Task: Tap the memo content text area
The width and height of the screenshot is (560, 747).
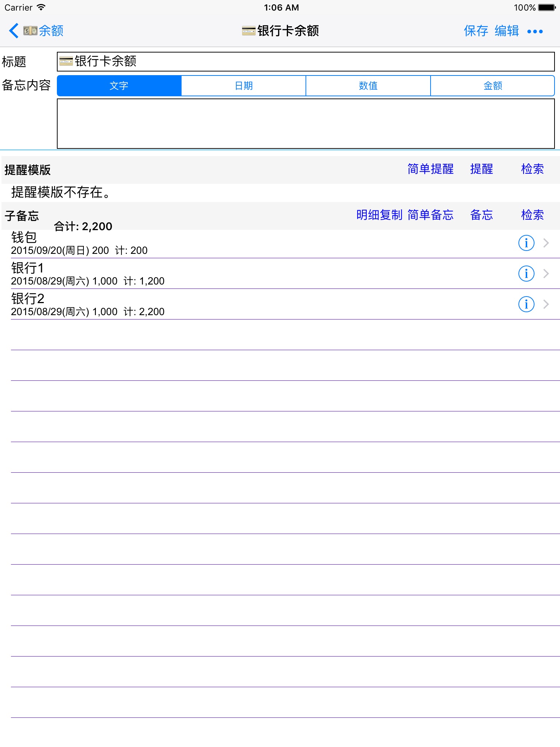Action: pos(306,124)
